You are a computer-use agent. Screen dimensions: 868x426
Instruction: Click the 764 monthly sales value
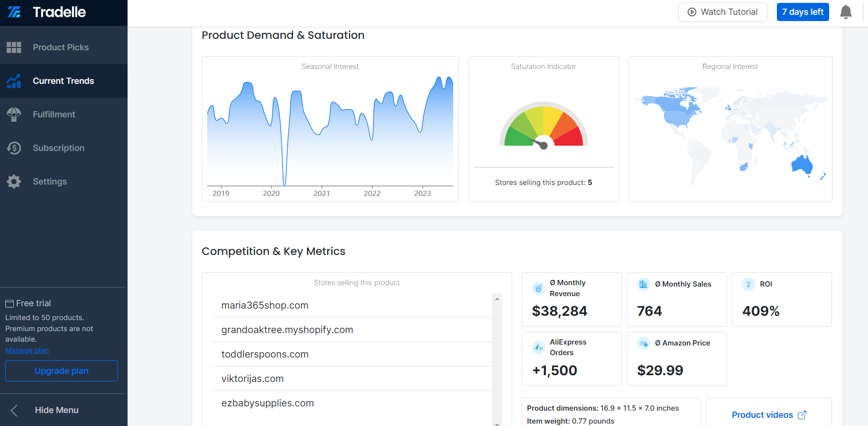[649, 311]
